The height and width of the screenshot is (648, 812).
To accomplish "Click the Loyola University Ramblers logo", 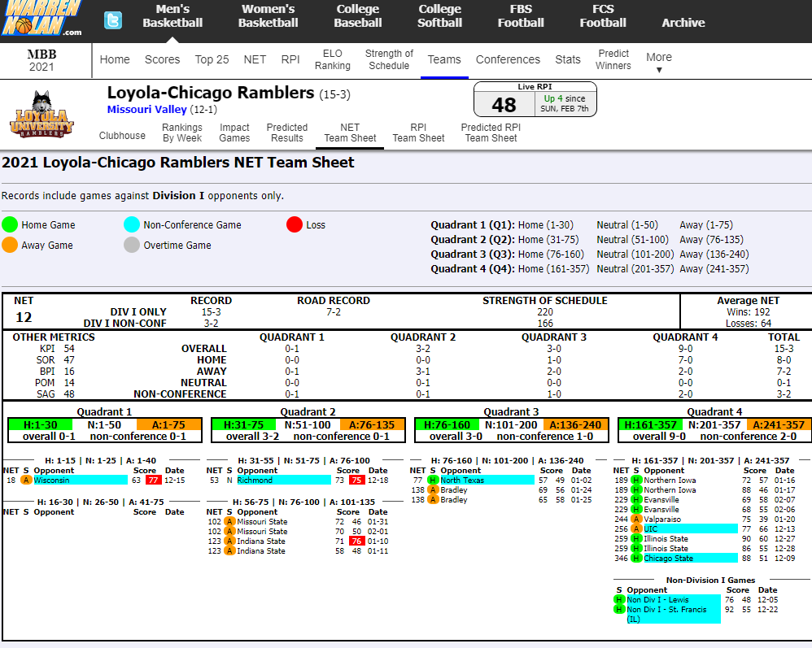I will [x=41, y=114].
